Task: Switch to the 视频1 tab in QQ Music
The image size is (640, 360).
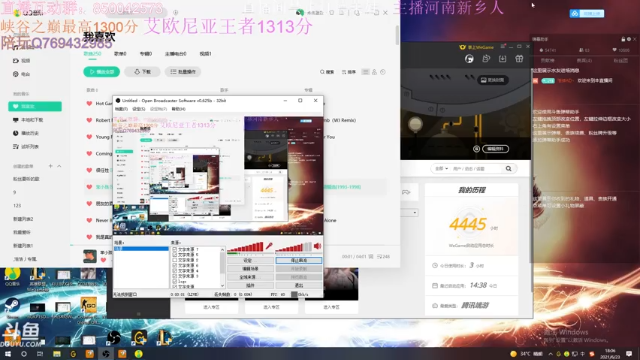Action: 205,53
